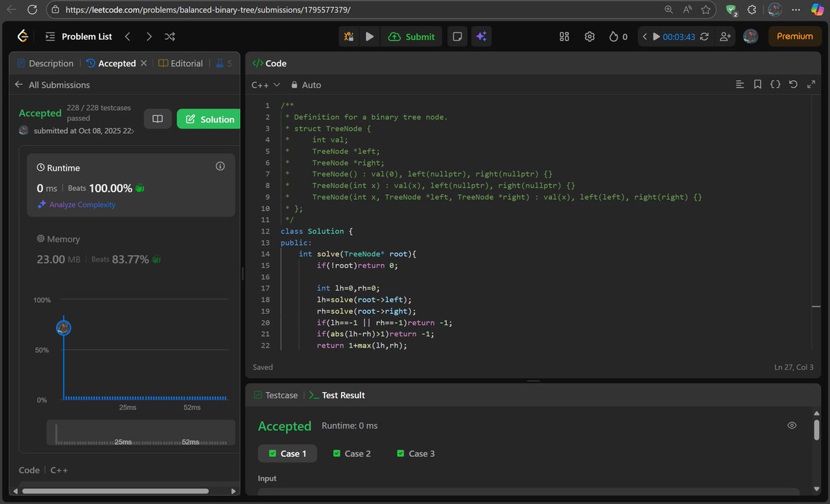Click the runtime distribution range slider
The width and height of the screenshot is (830, 504).
pyautogui.click(x=140, y=433)
